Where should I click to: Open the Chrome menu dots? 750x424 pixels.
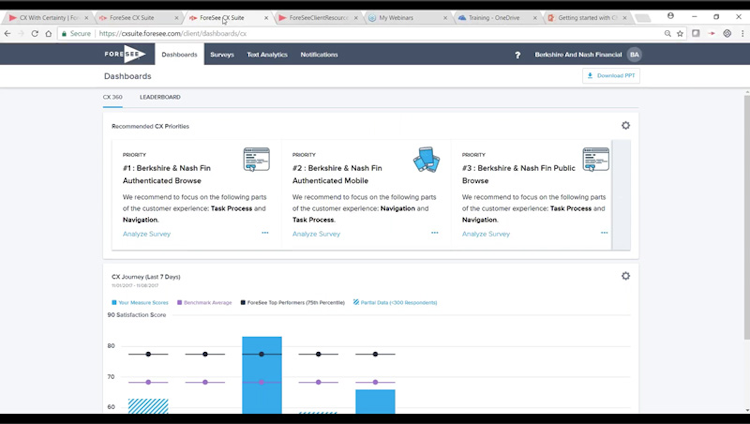(742, 33)
